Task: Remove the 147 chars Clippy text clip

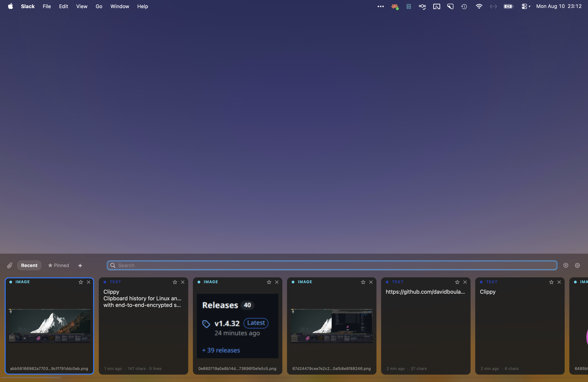Action: point(183,282)
